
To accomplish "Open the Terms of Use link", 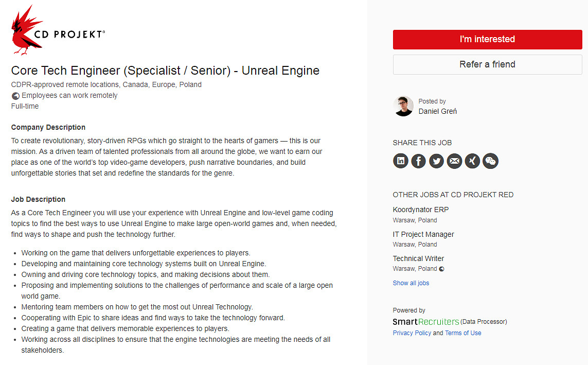I will click(463, 333).
